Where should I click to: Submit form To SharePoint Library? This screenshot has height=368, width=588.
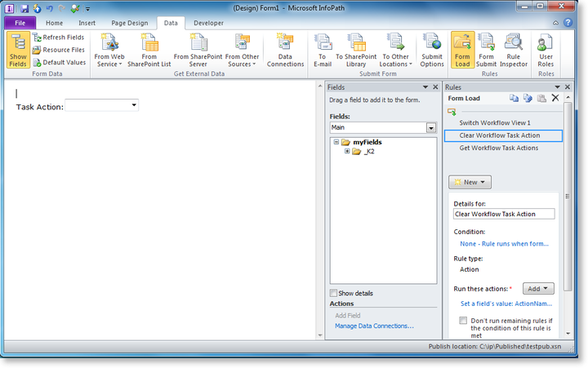pyautogui.click(x=356, y=50)
